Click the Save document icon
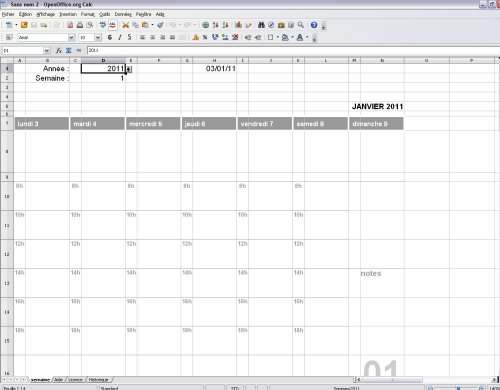Image resolution: width=500 pixels, height=390 pixels. (34, 25)
